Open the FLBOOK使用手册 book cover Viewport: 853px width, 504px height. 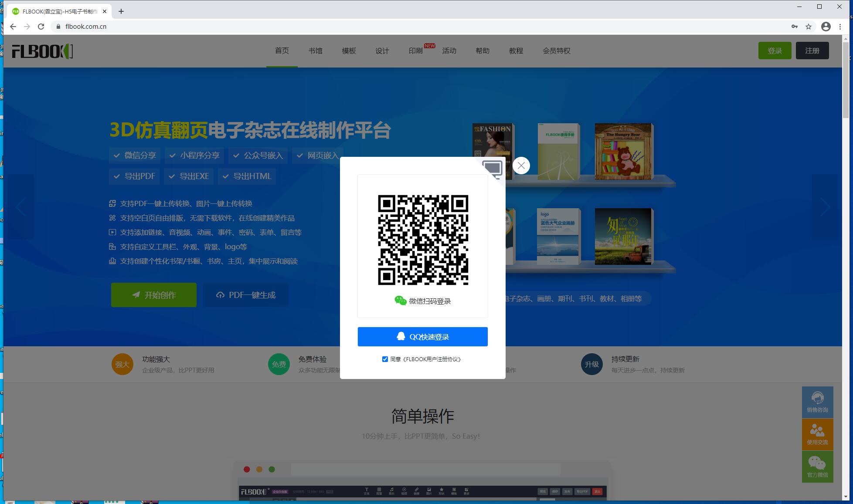pos(558,152)
